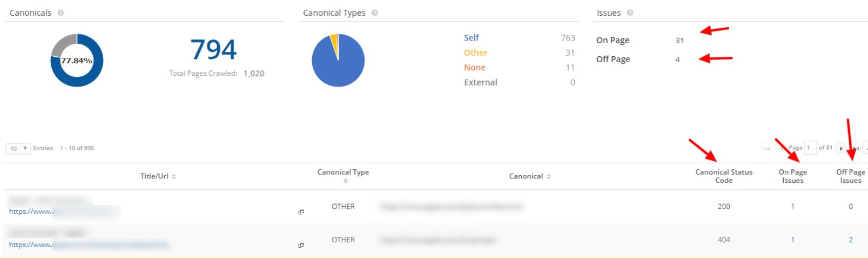Jump to first page arrow button
868x258 pixels.
point(766,148)
